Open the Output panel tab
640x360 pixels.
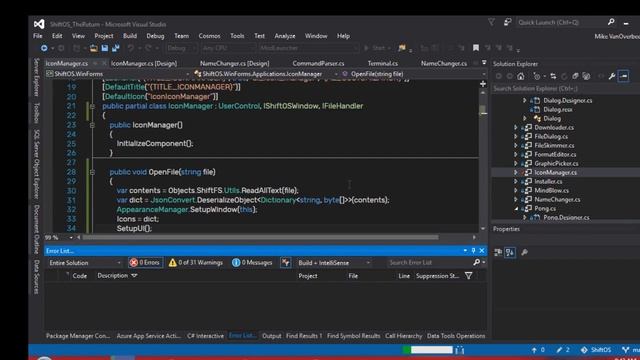[271, 336]
